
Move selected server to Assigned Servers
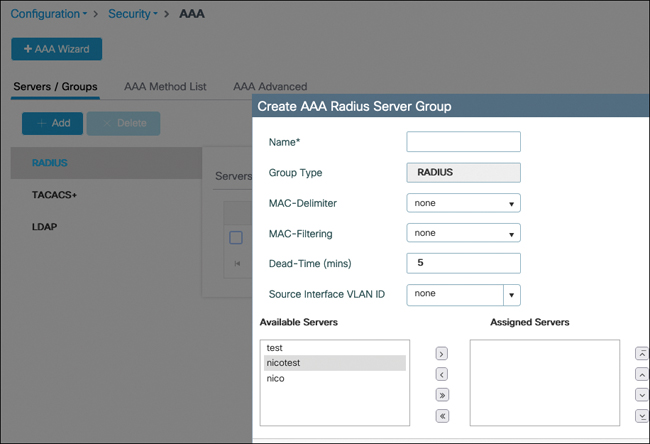[442, 354]
